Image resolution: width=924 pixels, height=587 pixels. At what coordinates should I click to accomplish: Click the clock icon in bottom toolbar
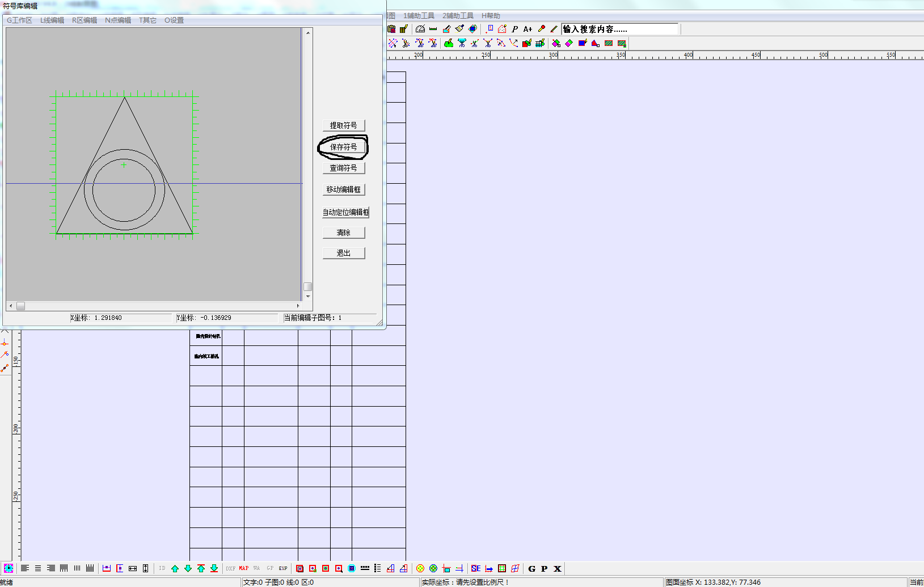click(9, 568)
